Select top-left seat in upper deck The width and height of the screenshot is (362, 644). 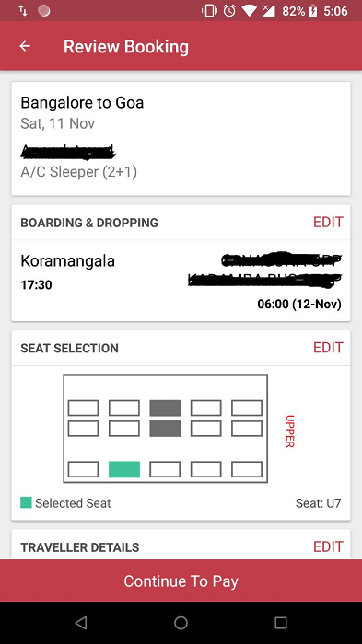coord(83,408)
